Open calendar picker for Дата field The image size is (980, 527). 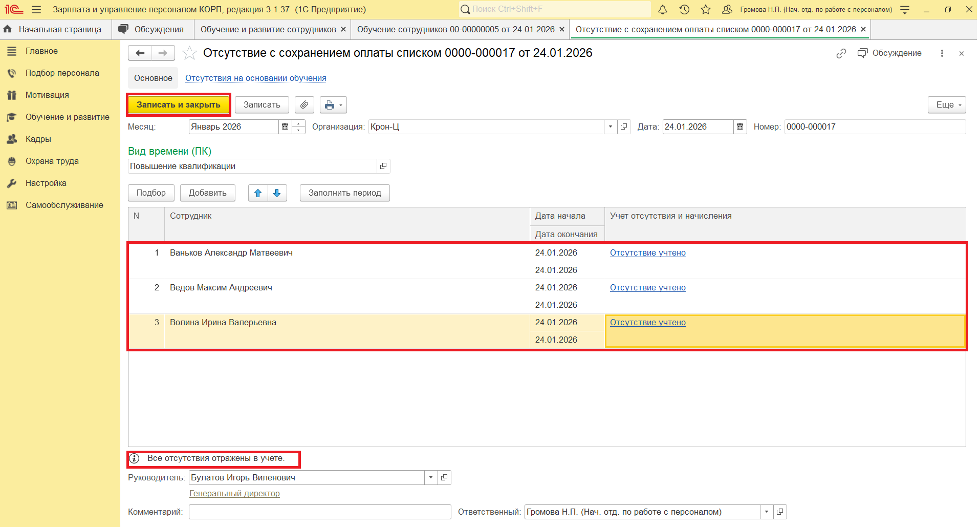click(740, 127)
